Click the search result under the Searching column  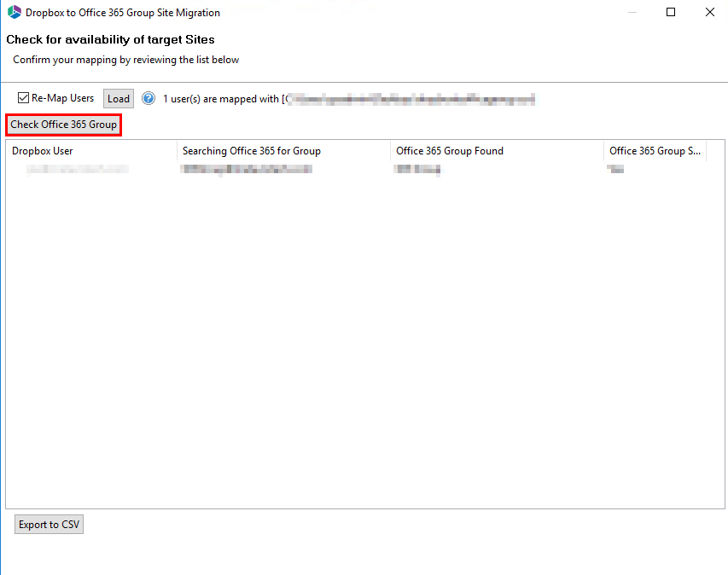[x=247, y=168]
